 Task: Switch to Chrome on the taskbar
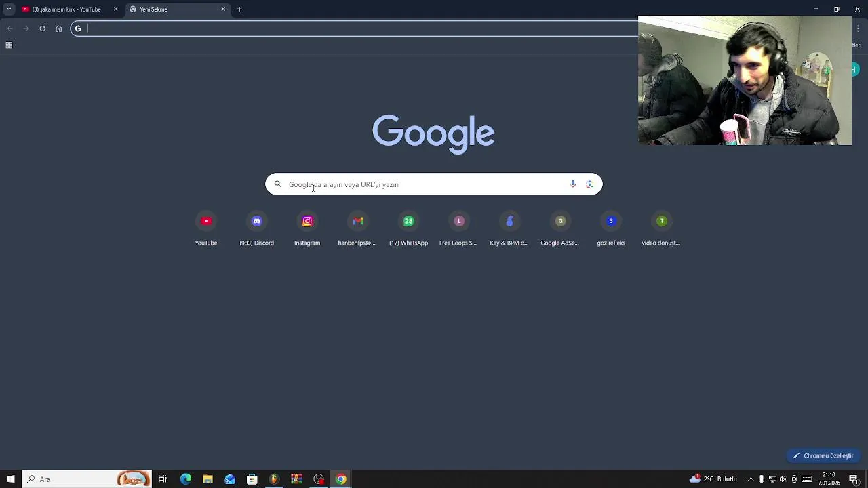pos(341,479)
